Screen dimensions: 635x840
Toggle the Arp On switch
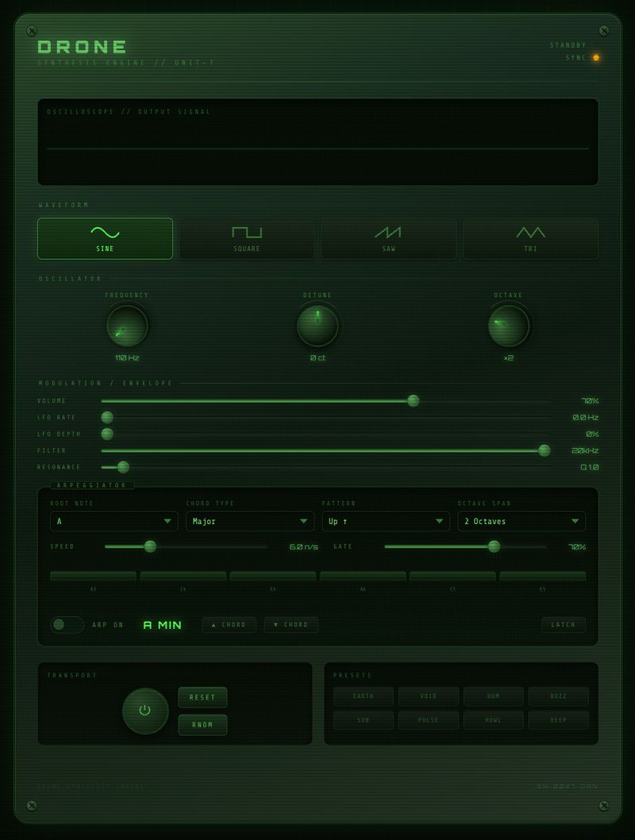point(67,625)
